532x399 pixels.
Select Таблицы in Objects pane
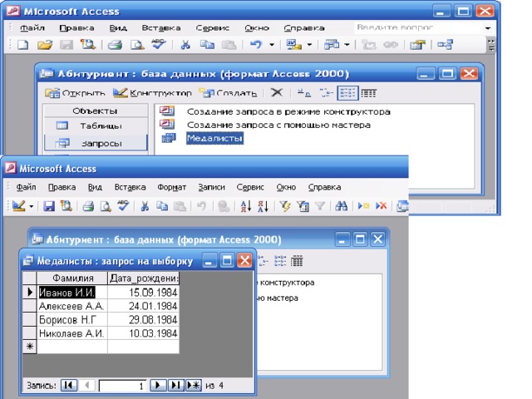coord(96,126)
